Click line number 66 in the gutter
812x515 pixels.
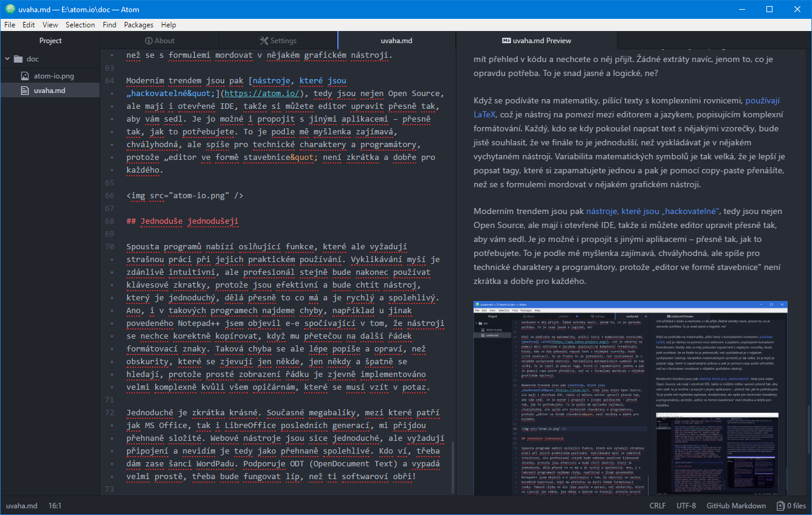coord(109,196)
